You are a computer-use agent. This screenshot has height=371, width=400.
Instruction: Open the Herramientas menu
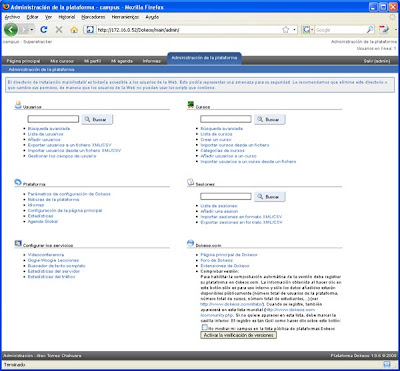pos(126,17)
